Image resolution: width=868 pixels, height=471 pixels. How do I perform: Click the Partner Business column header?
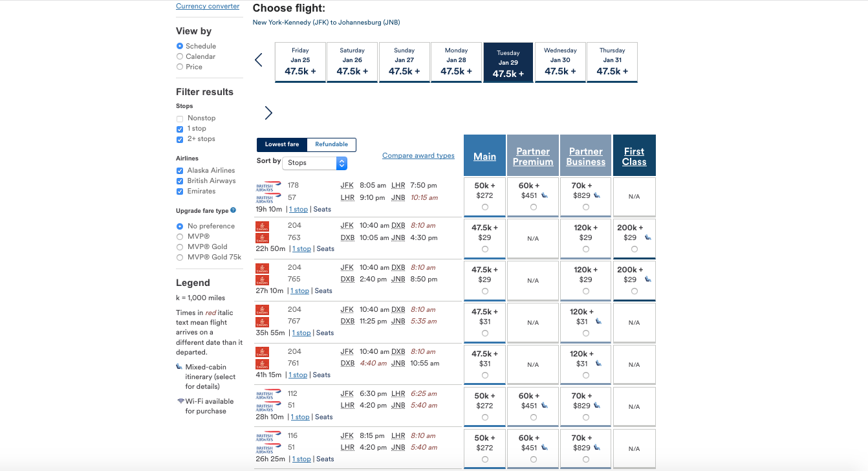585,156
